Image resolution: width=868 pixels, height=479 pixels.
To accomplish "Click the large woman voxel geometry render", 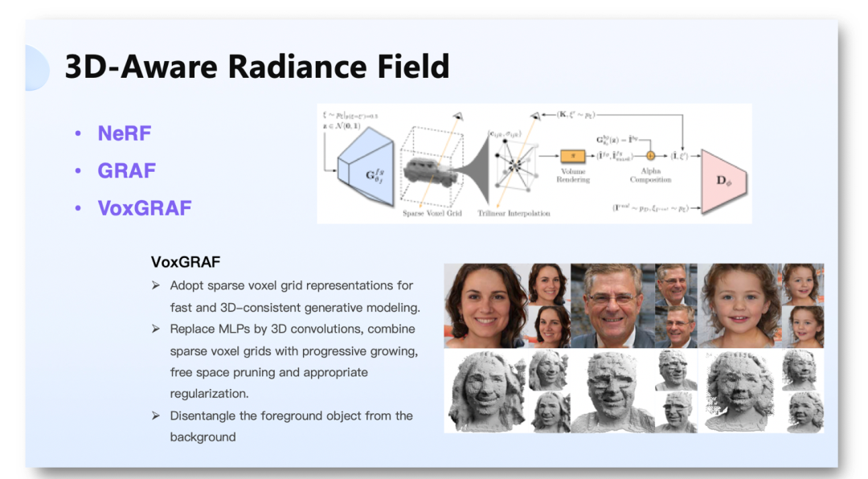I will pyautogui.click(x=486, y=391).
